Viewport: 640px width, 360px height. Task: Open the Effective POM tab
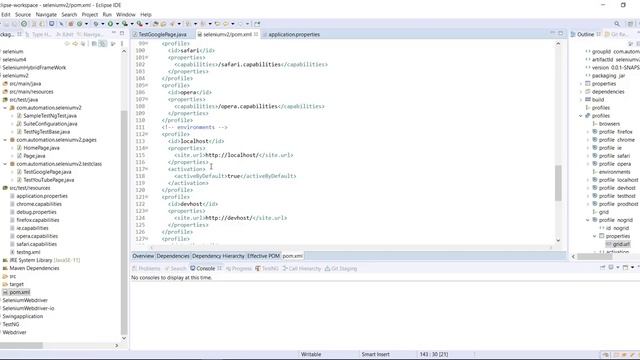[264, 256]
